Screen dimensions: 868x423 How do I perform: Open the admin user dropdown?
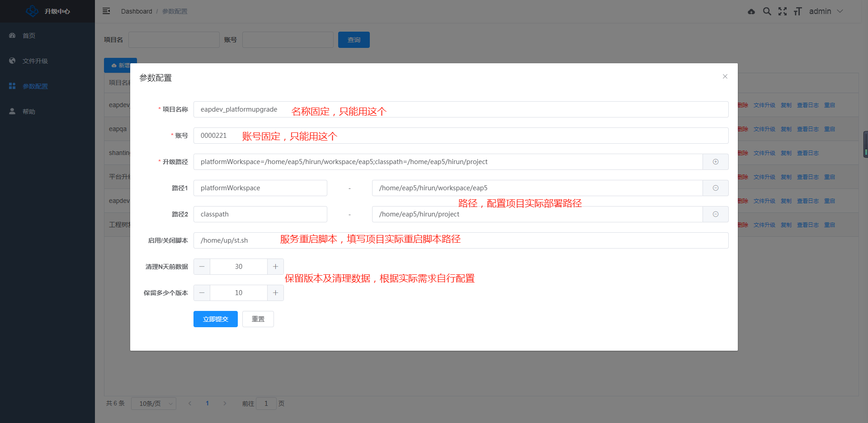click(826, 11)
